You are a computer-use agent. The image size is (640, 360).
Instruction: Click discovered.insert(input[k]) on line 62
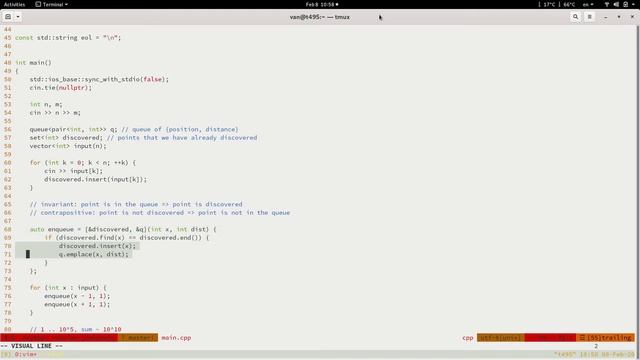pyautogui.click(x=96, y=179)
